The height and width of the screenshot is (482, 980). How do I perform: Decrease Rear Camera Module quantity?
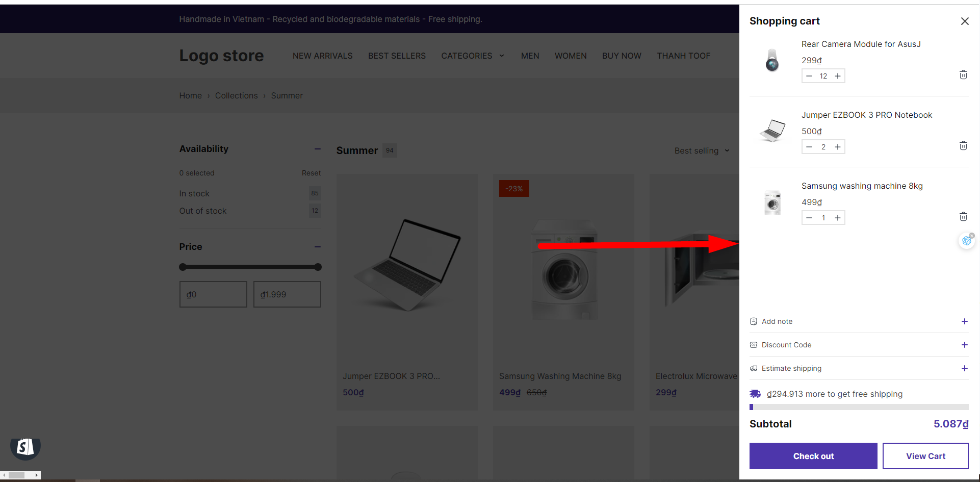pos(809,76)
